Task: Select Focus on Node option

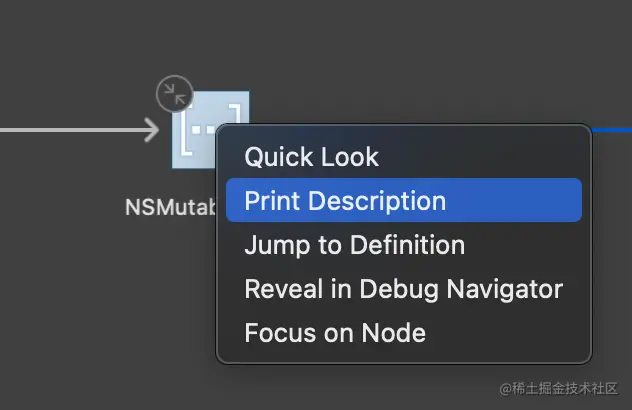Action: point(335,333)
